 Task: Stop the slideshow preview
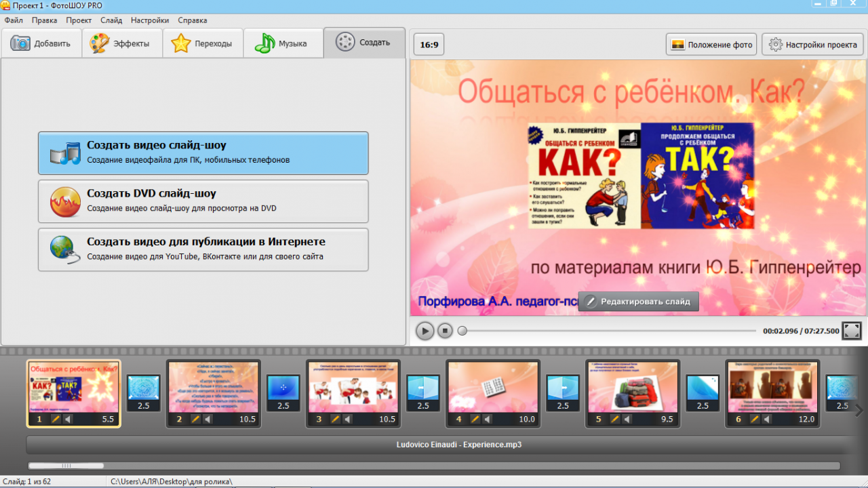click(445, 331)
